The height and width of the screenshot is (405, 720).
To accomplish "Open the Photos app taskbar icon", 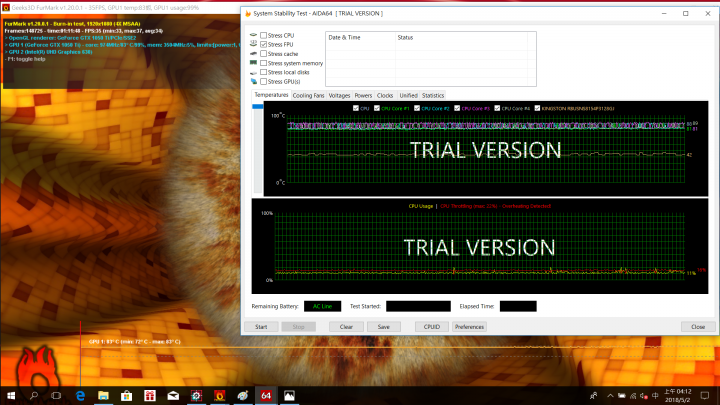I will pos(289,395).
